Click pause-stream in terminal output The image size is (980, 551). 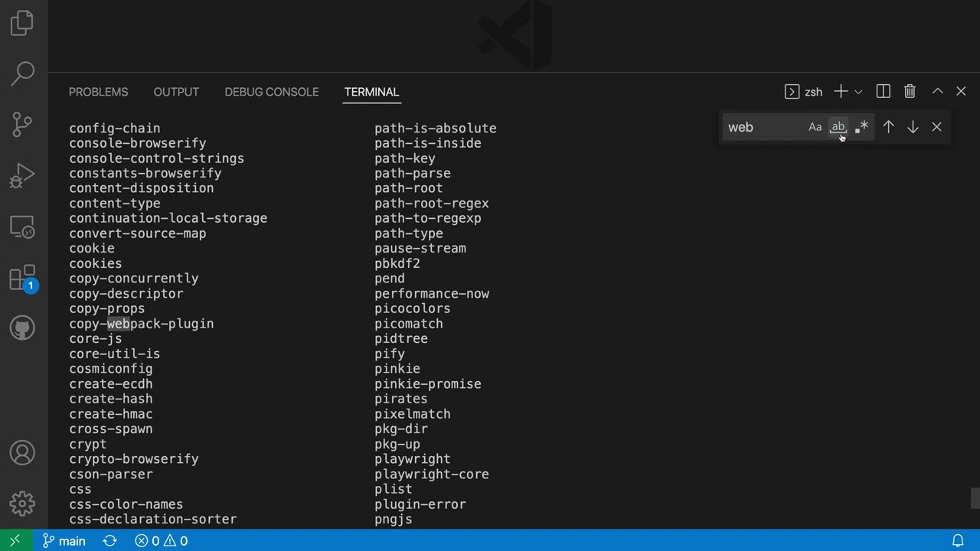point(420,248)
